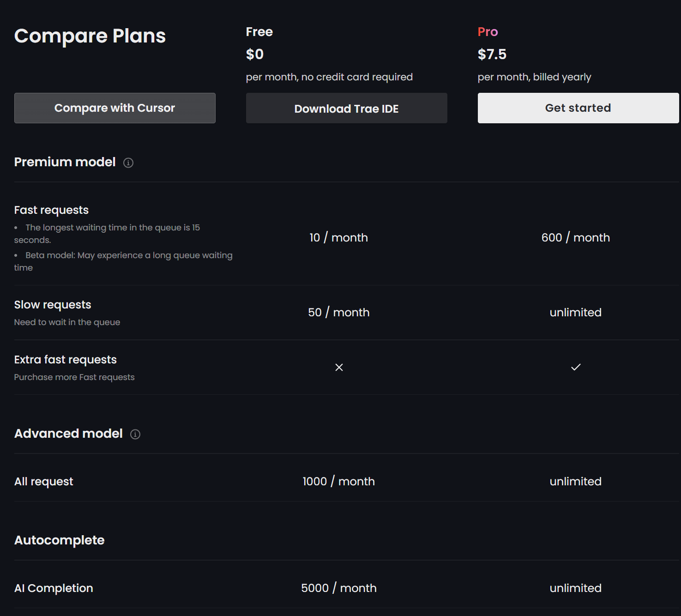Click the 1000 / month Free value

[x=339, y=482]
